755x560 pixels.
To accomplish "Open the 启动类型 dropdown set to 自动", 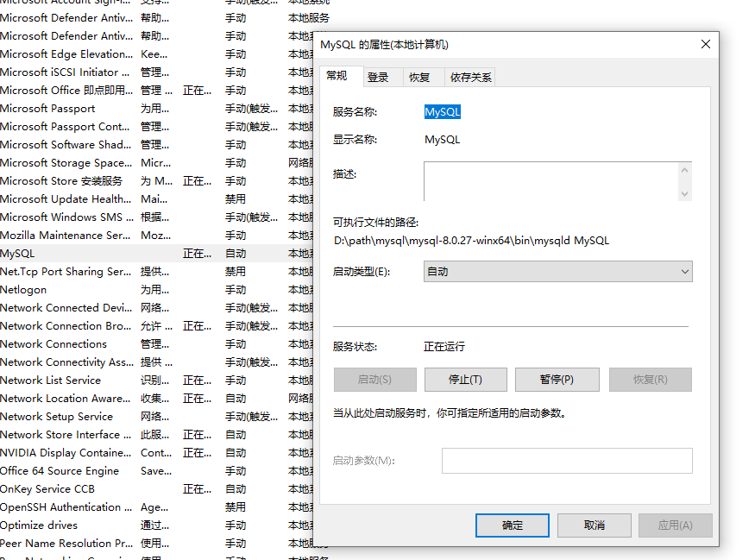I will (557, 272).
